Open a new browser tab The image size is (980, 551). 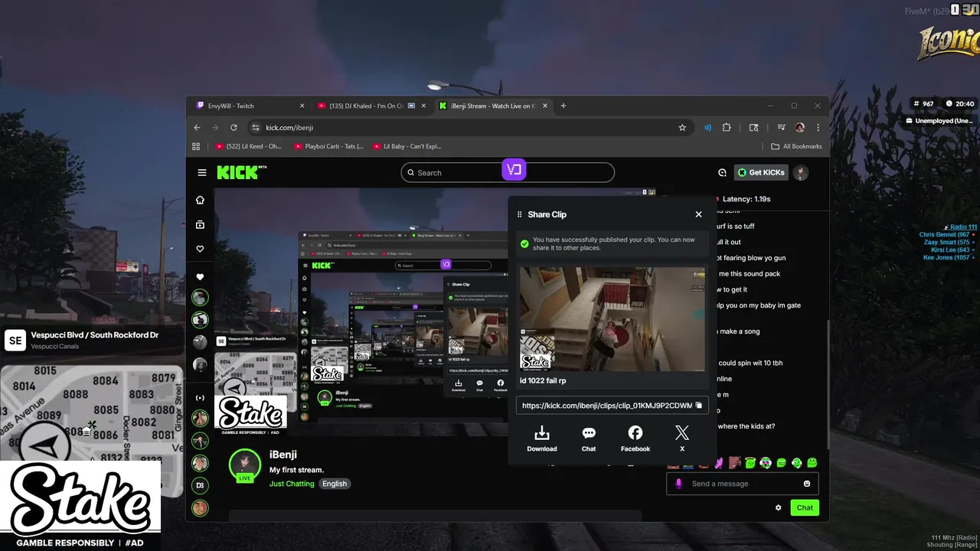pos(563,106)
